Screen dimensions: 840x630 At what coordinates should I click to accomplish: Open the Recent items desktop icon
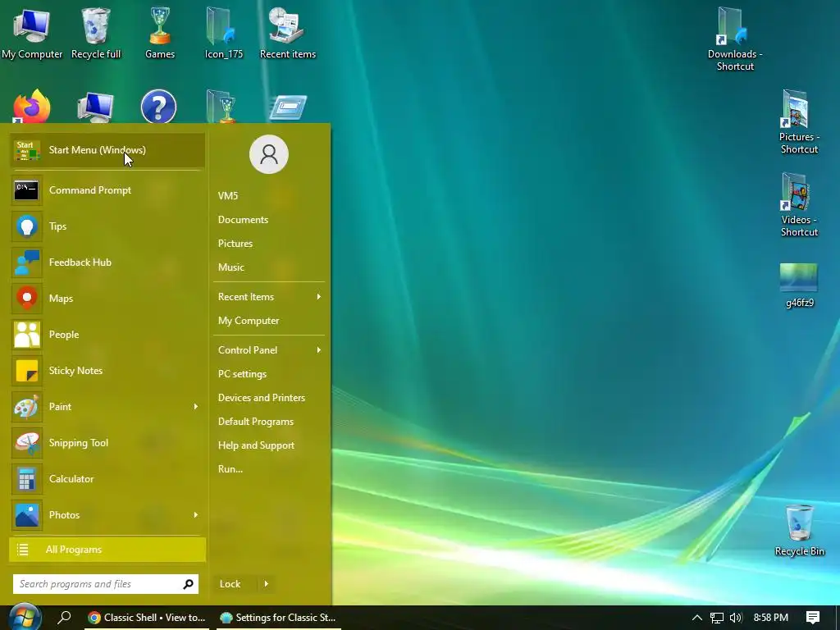[x=288, y=33]
